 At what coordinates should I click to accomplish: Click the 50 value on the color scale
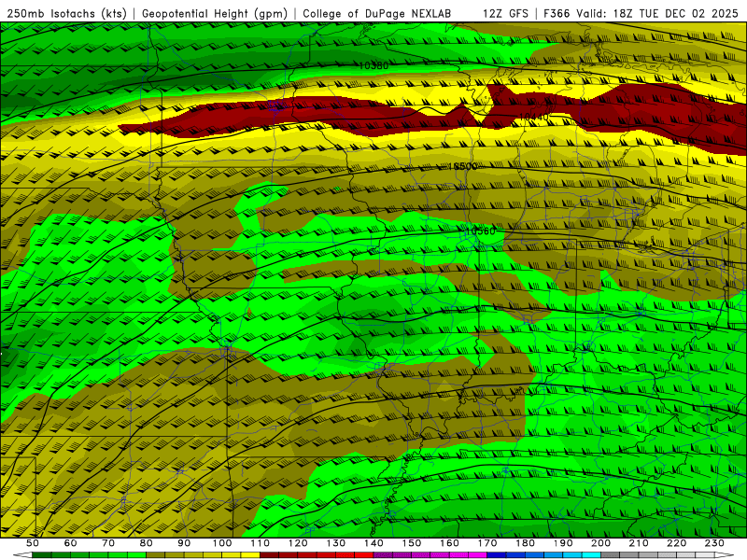pos(33,543)
